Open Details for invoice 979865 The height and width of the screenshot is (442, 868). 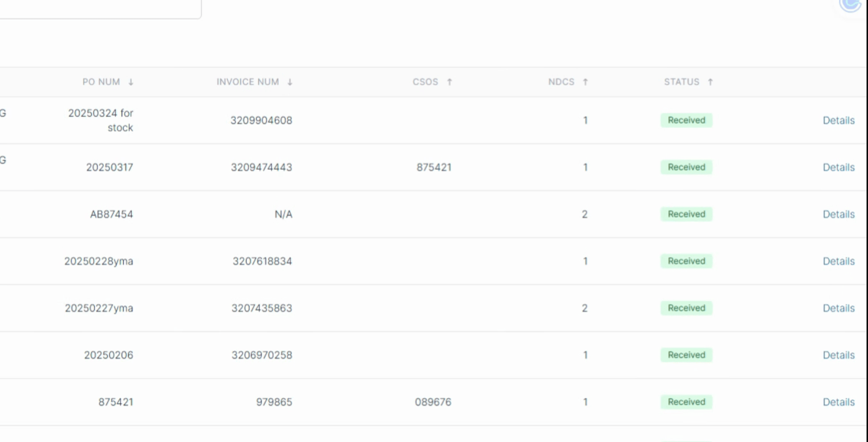pos(839,402)
